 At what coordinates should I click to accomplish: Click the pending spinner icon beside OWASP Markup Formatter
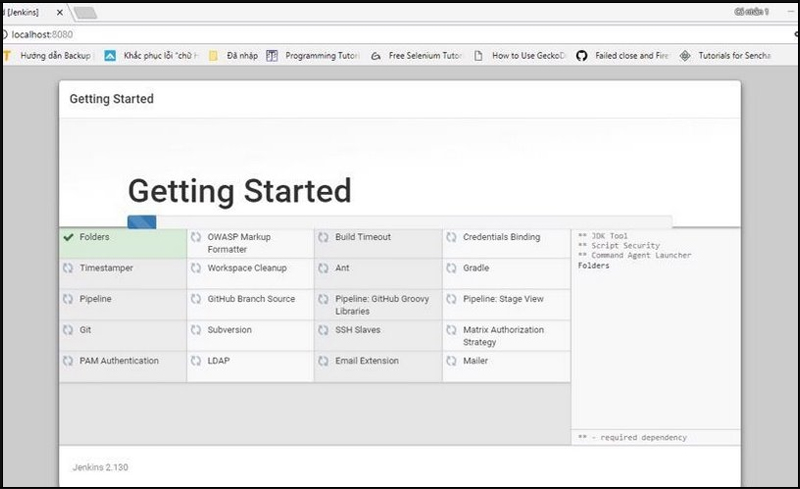click(196, 237)
